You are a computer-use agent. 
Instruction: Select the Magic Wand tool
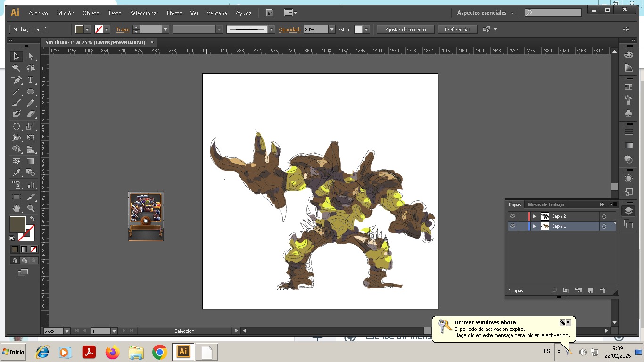pos(17,68)
